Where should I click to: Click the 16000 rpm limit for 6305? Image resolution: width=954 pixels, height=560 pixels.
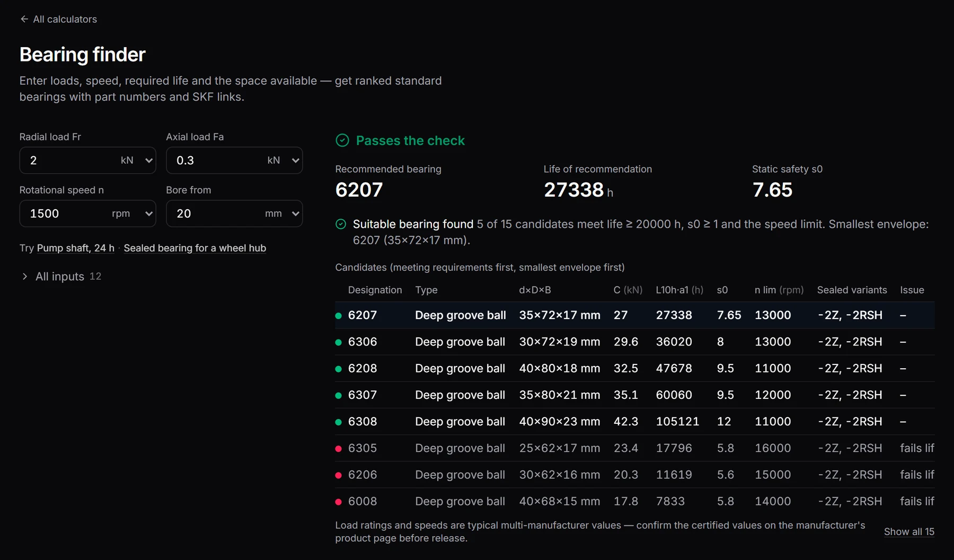click(773, 448)
